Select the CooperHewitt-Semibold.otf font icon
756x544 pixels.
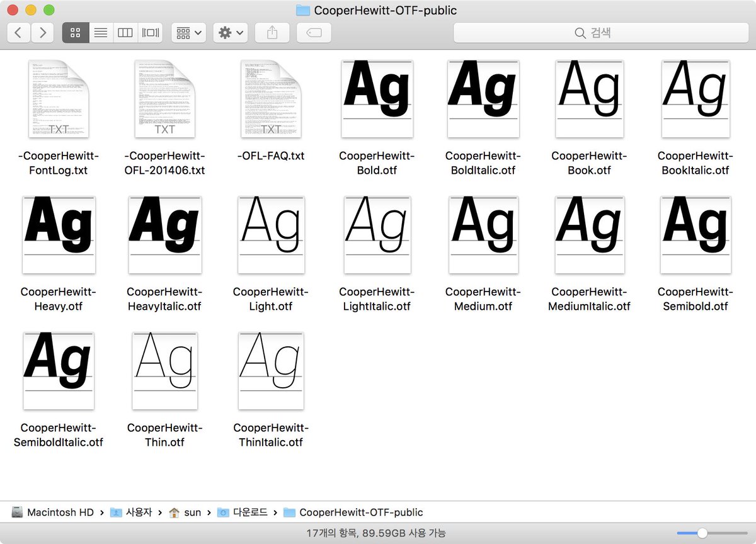click(x=696, y=235)
